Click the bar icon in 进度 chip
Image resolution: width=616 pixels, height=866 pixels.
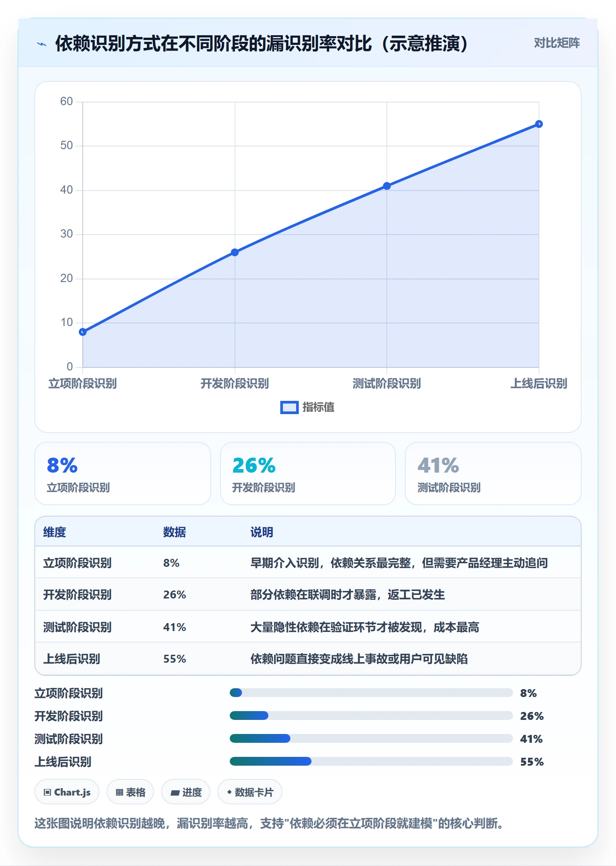pyautogui.click(x=175, y=793)
